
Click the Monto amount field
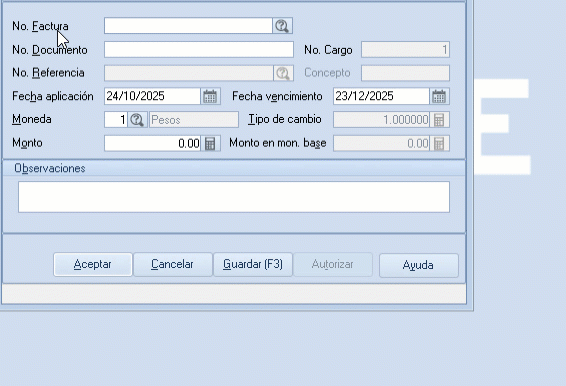(152, 144)
